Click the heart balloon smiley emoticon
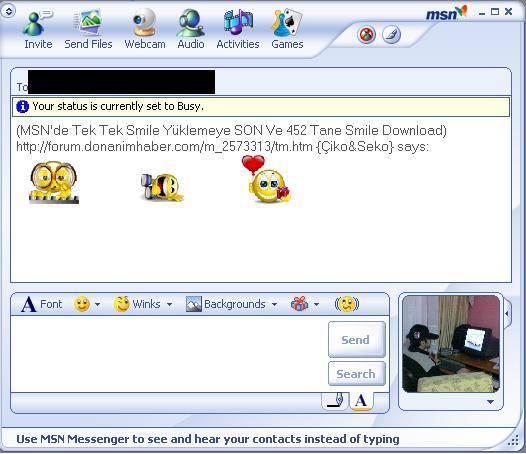This screenshot has height=454, width=526. (267, 179)
